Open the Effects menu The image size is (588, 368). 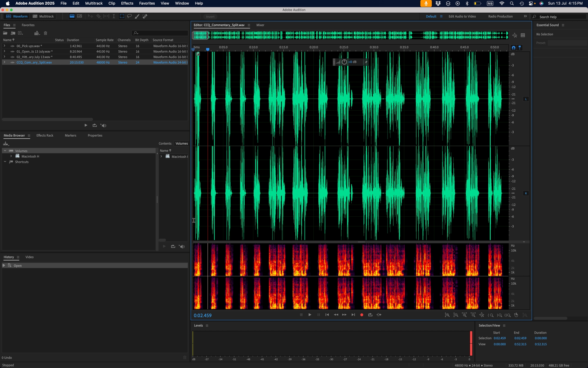(x=127, y=3)
